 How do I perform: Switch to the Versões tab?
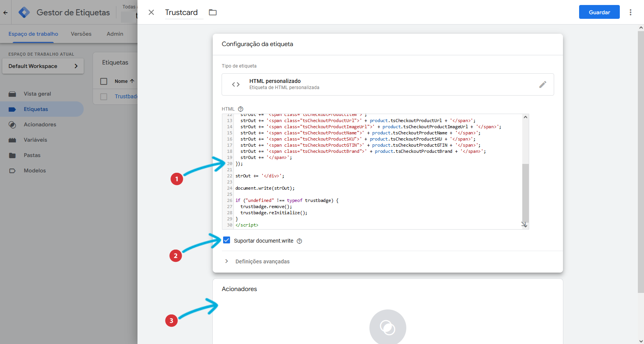click(81, 34)
